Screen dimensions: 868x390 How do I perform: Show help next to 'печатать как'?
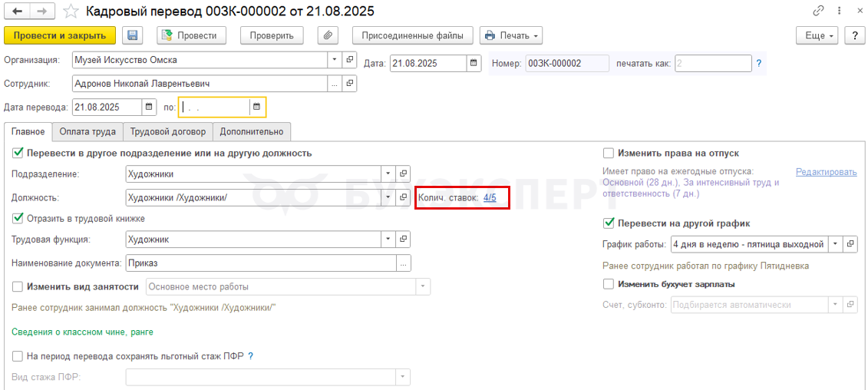point(758,63)
